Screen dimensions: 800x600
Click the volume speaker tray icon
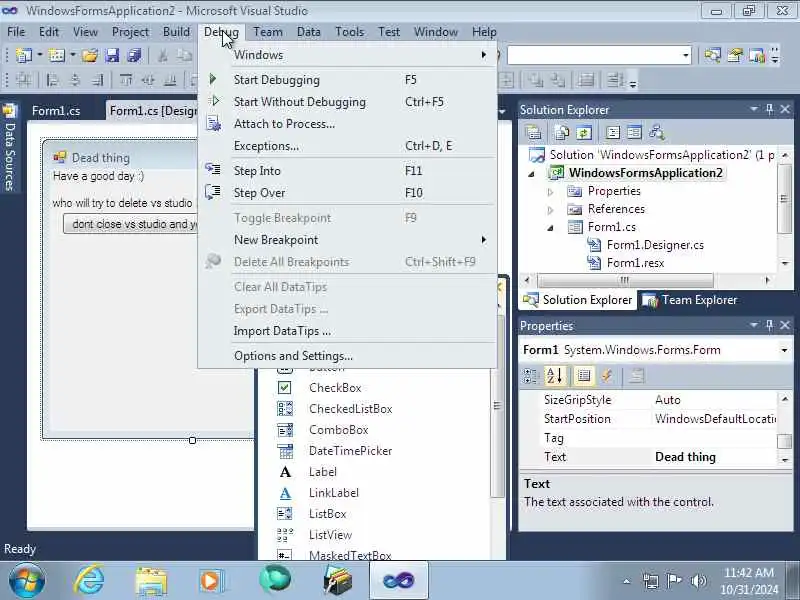pyautogui.click(x=697, y=581)
